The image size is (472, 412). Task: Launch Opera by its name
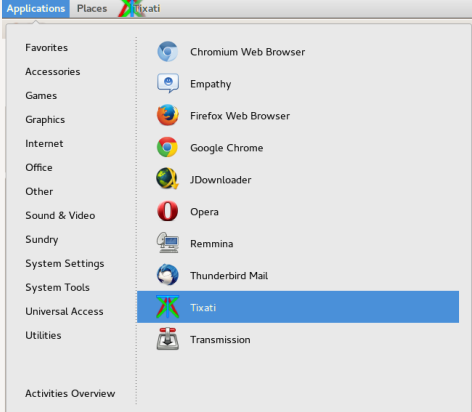click(x=204, y=212)
